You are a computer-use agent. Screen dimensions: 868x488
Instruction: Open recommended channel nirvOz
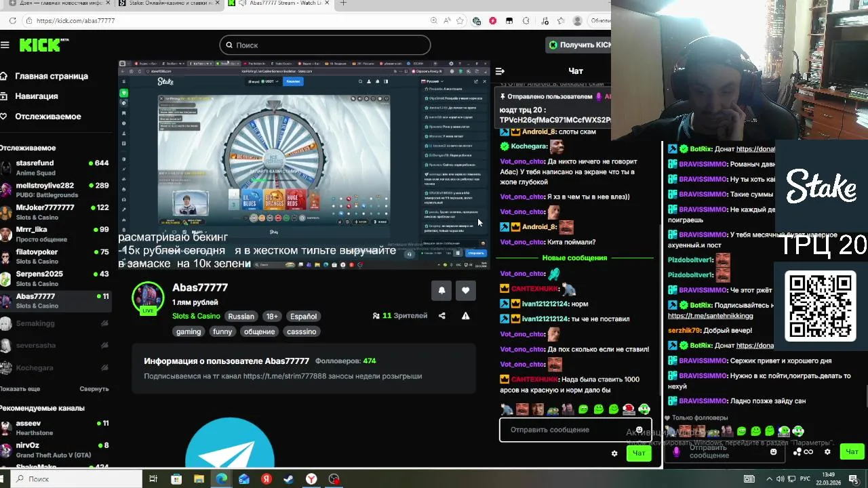click(54, 450)
